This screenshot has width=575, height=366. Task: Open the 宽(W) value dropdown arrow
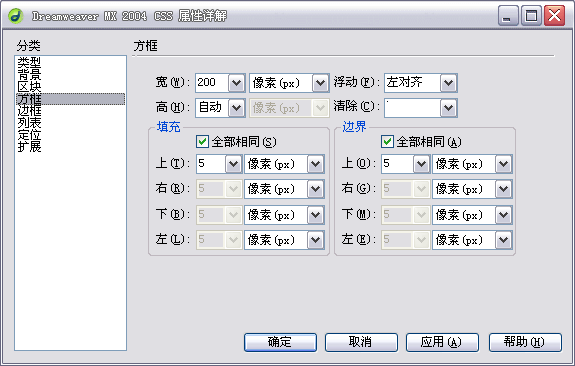click(x=237, y=83)
